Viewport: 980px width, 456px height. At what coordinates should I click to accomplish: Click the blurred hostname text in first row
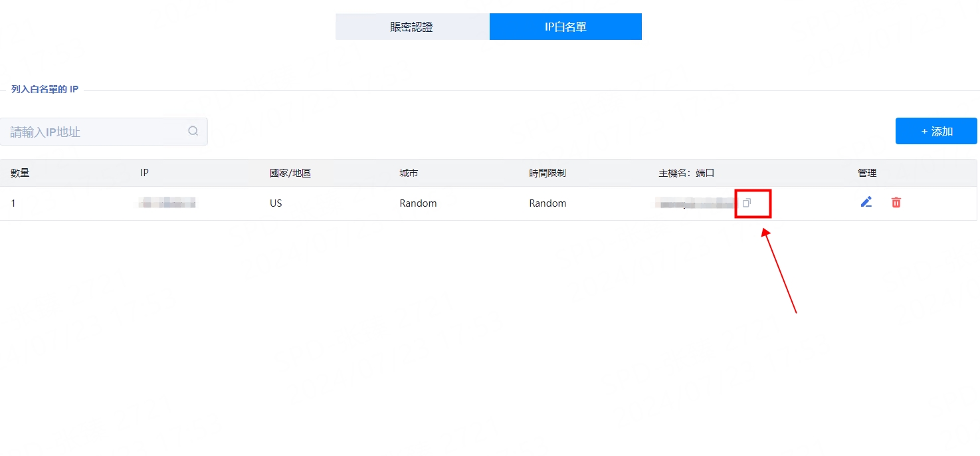click(x=693, y=203)
